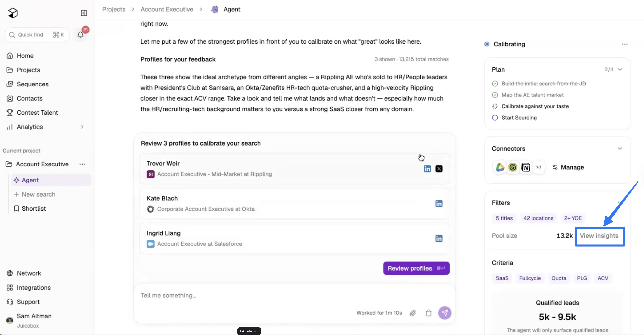Toggle the completed Build initial search step
This screenshot has height=335, width=644.
click(495, 84)
